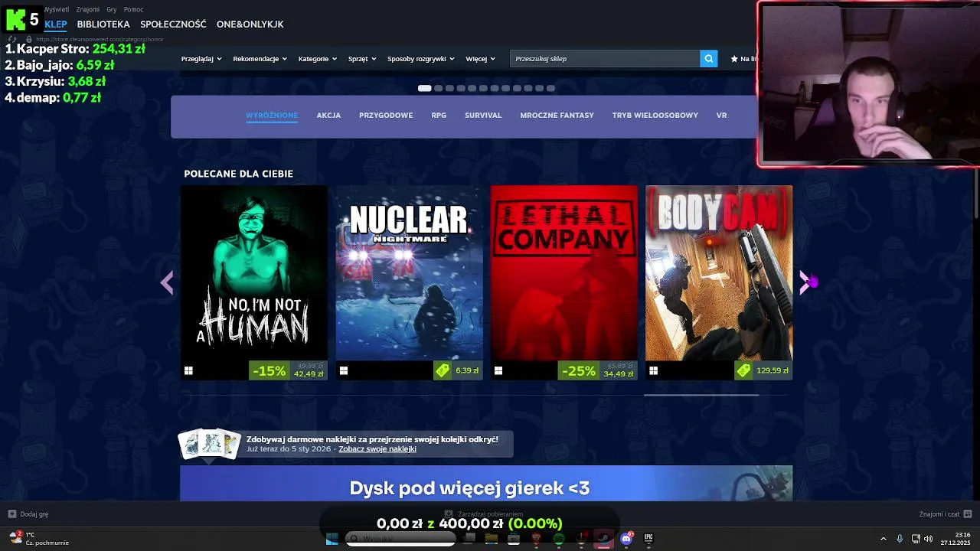Open Spotify from the taskbar
This screenshot has width=980, height=551.
[x=558, y=539]
